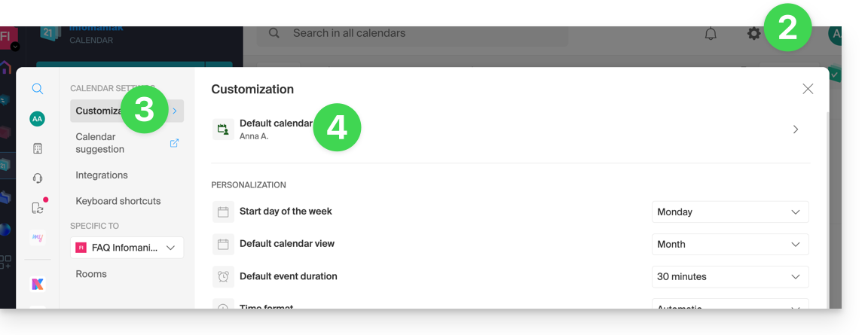Open the headset support icon
The width and height of the screenshot is (868, 335).
[x=37, y=178]
